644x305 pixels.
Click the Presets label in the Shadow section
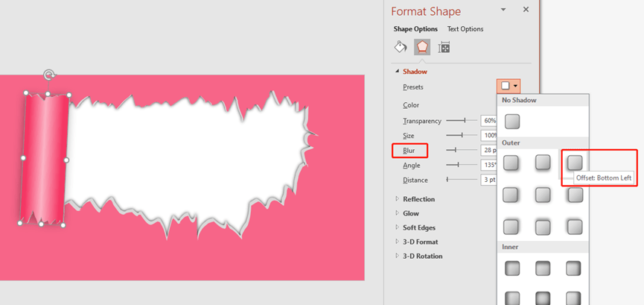pos(413,87)
